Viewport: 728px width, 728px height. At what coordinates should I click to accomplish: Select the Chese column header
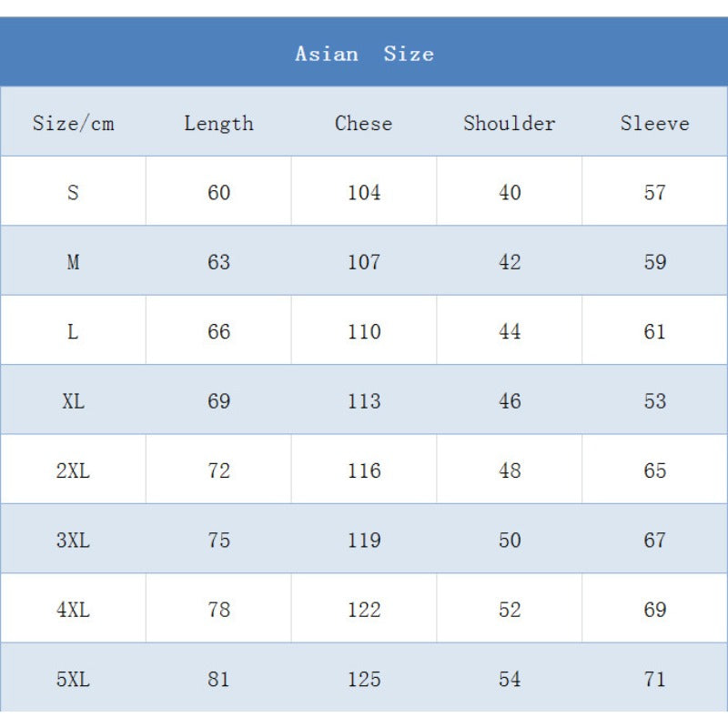coord(364,123)
